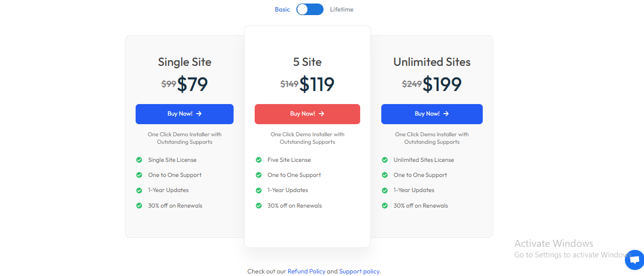Open the Refund Policy link
The image size is (644, 276).
tap(306, 271)
